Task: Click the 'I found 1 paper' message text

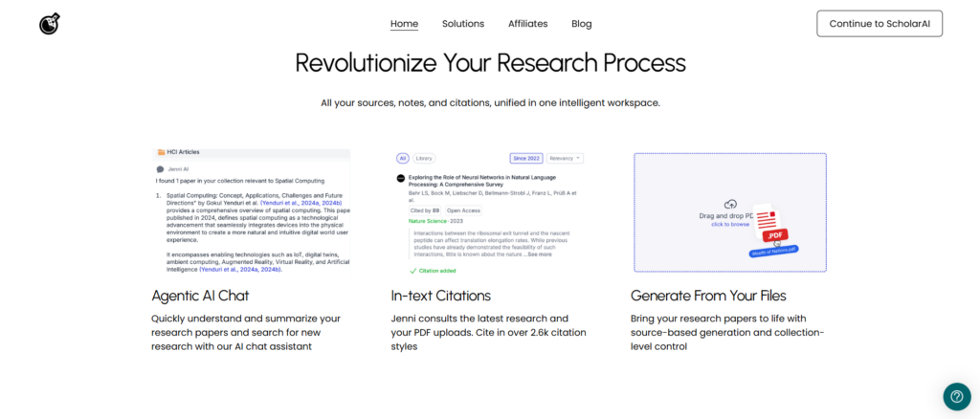Action: coord(239,181)
